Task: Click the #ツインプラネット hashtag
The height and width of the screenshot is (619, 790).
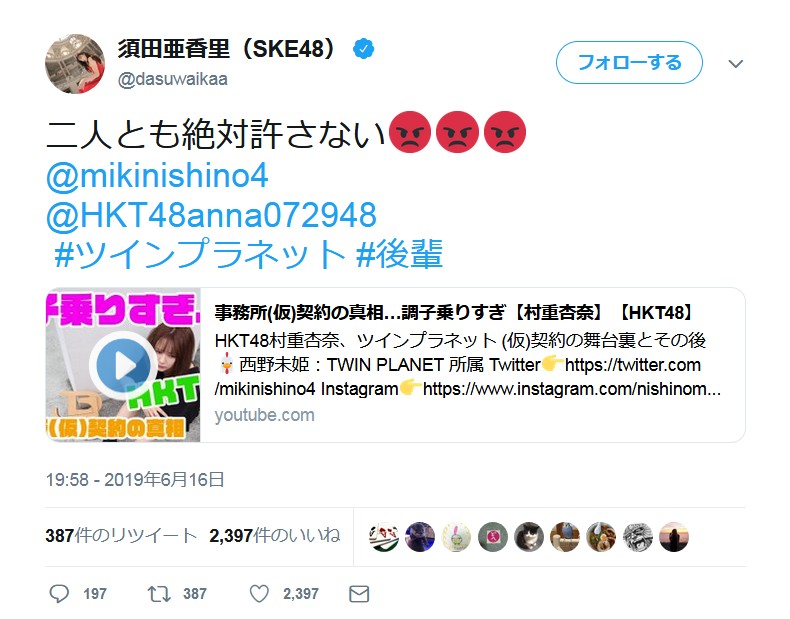Action: pos(200,253)
